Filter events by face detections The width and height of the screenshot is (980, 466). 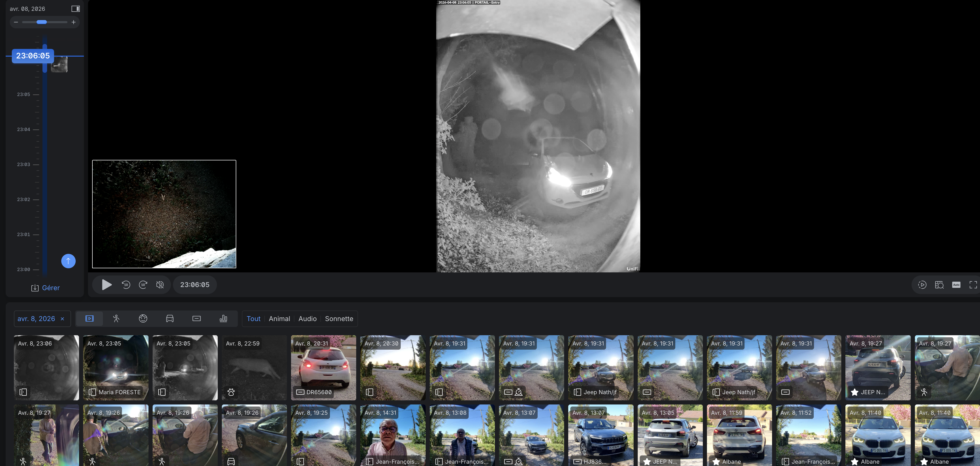143,319
